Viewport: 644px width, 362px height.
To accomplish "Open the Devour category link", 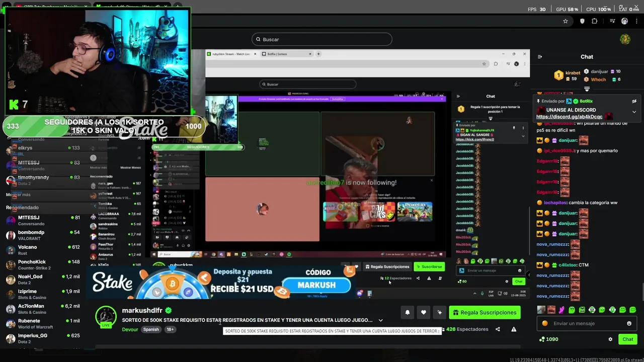I will tap(130, 329).
